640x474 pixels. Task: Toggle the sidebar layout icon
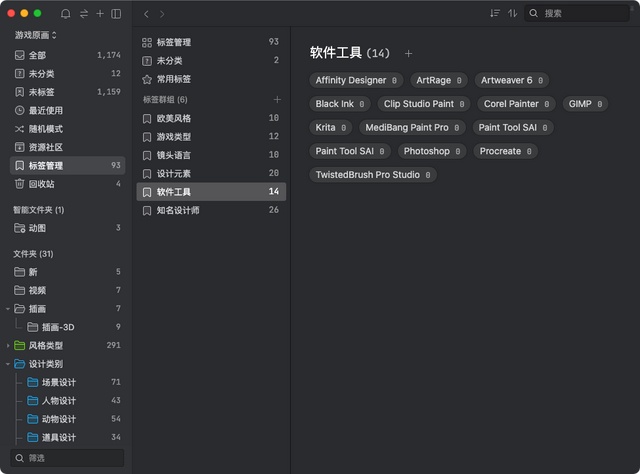tap(116, 13)
